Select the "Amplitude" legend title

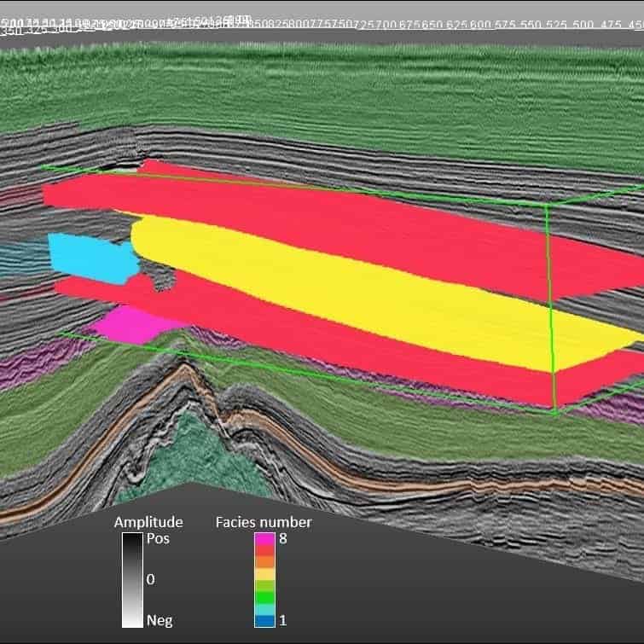coord(148,522)
